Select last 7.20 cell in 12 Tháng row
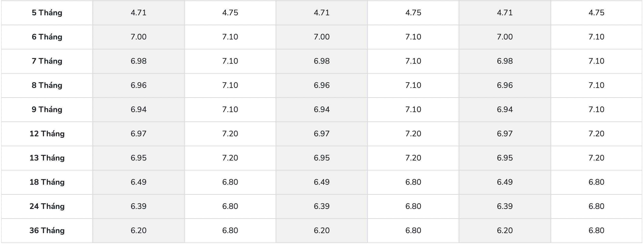 coord(596,134)
